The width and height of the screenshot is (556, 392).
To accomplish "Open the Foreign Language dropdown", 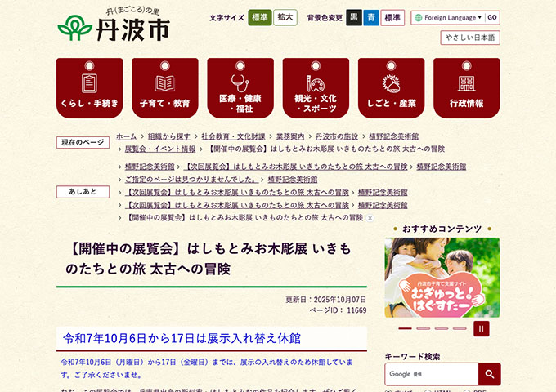I will tap(453, 17).
